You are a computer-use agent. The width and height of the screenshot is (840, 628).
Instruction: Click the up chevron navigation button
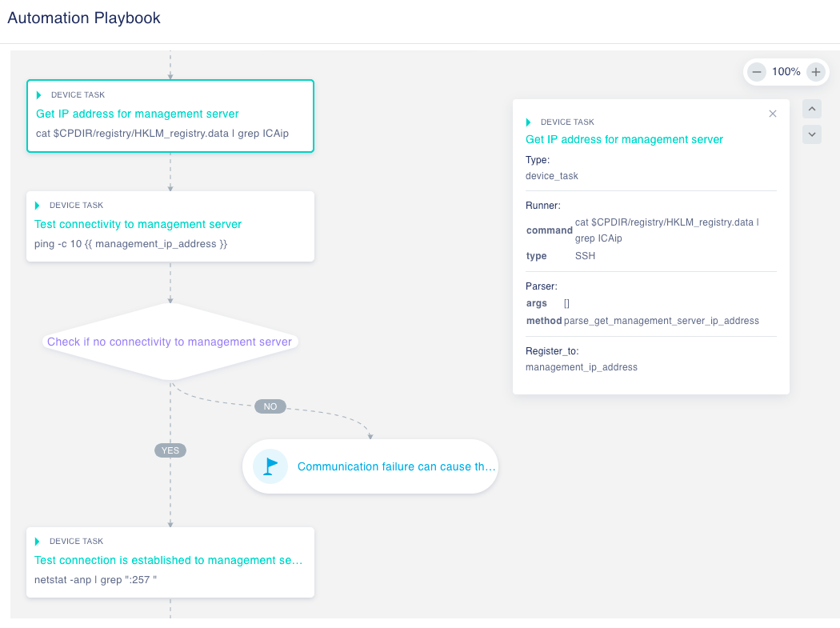point(812,109)
